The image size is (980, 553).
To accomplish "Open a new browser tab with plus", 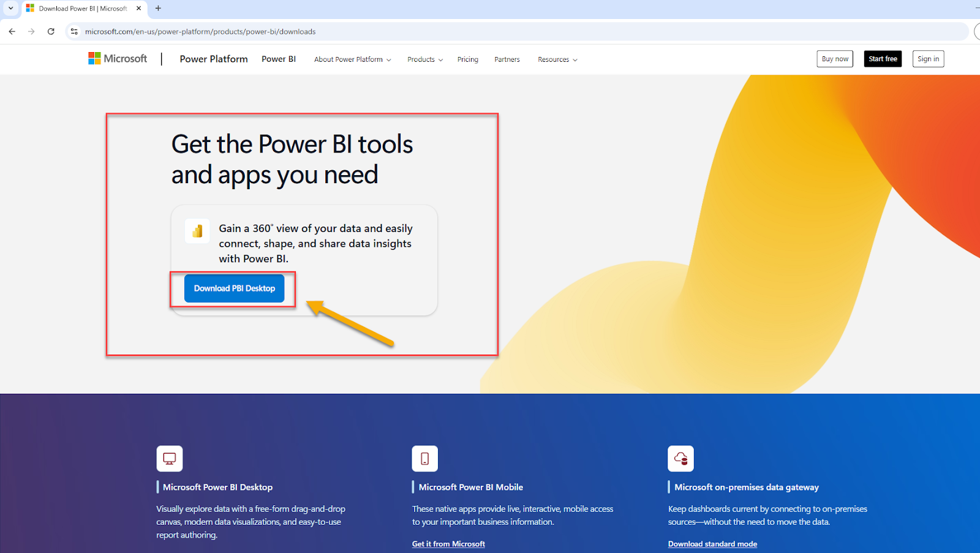I will [158, 9].
